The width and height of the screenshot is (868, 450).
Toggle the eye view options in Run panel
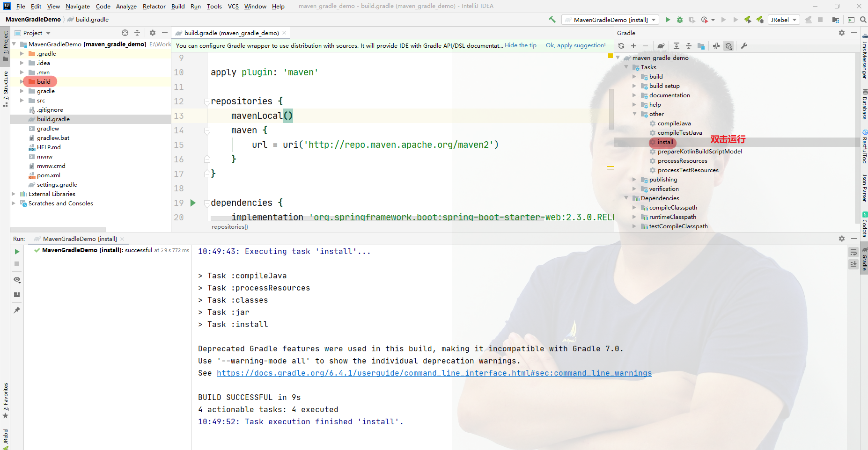click(17, 280)
